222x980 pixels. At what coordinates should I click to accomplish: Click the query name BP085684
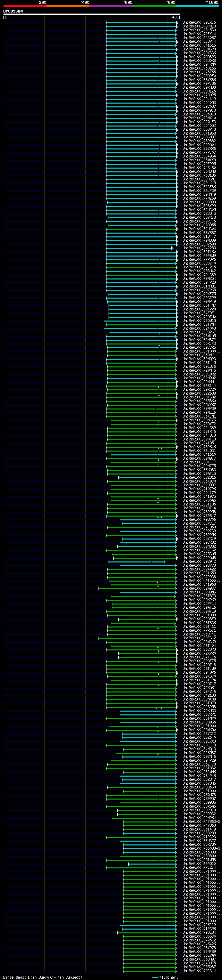[x=13, y=11]
